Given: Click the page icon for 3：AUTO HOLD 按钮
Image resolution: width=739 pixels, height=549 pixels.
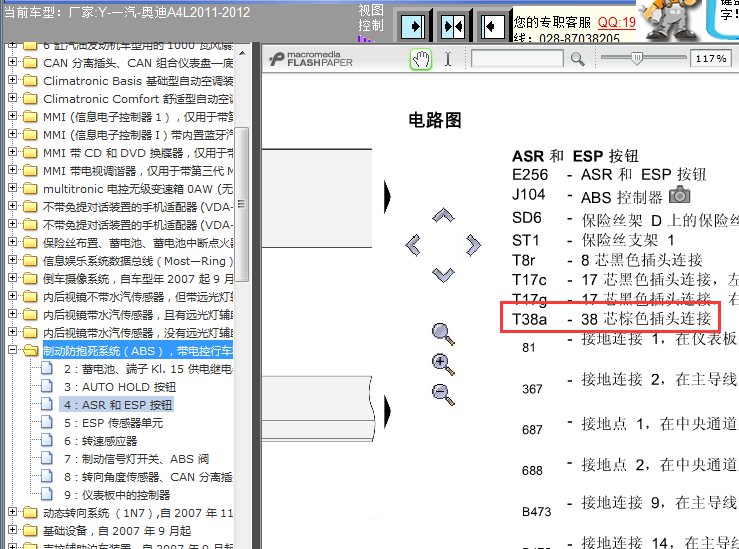Looking at the screenshot, I should point(47,386).
